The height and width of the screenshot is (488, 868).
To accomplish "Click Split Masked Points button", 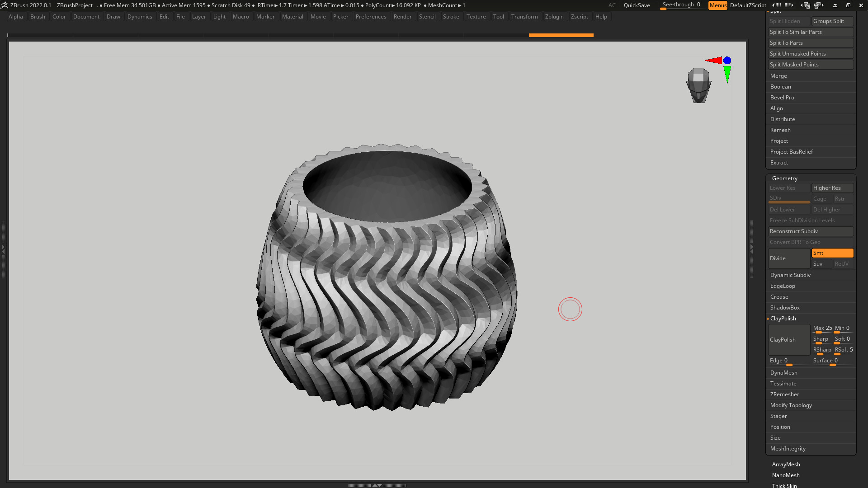I will point(811,65).
